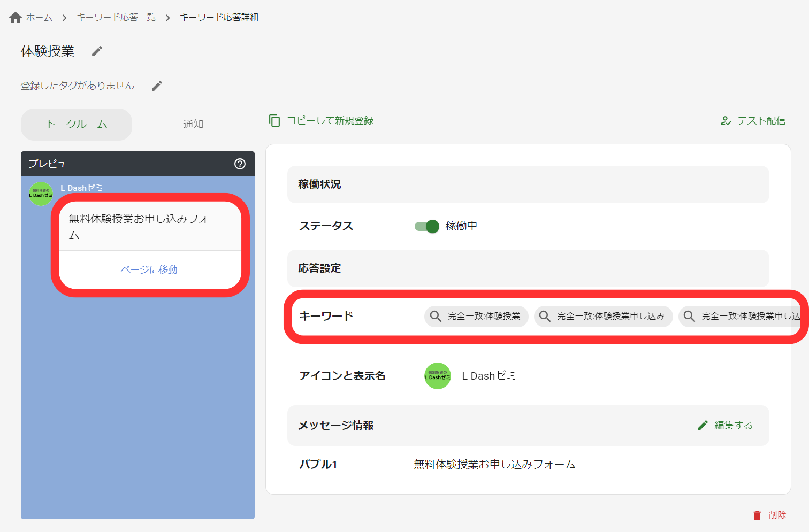Click the バブル1 message text フォーム
The height and width of the screenshot is (532, 809).
tap(493, 465)
